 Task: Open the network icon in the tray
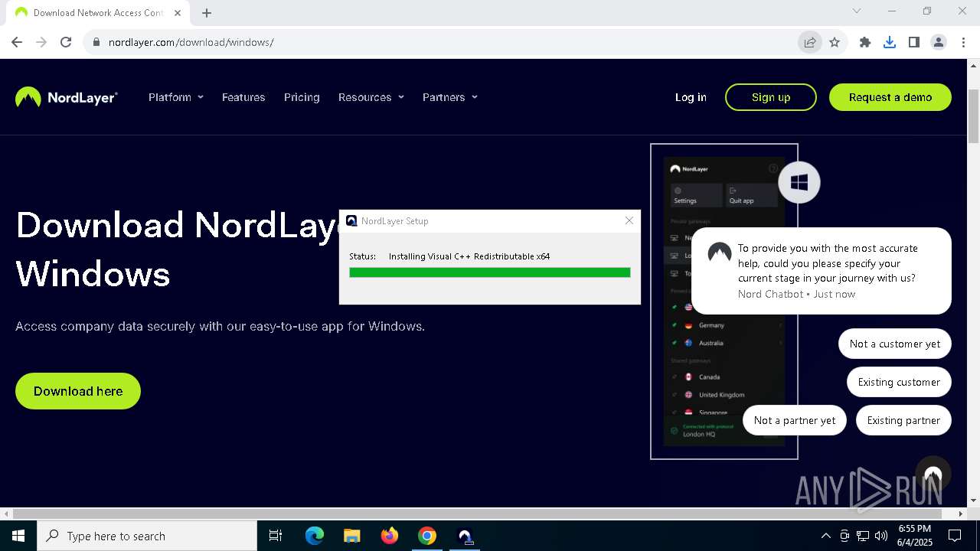tap(863, 536)
